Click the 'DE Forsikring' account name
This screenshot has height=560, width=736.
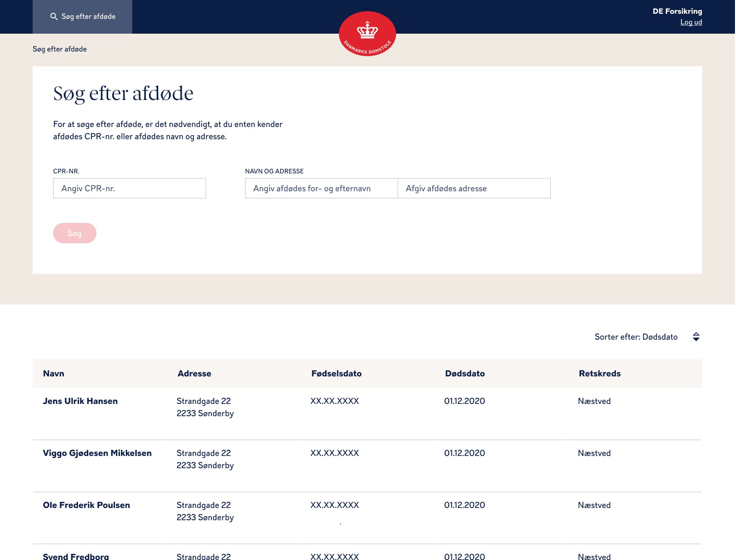click(x=677, y=11)
